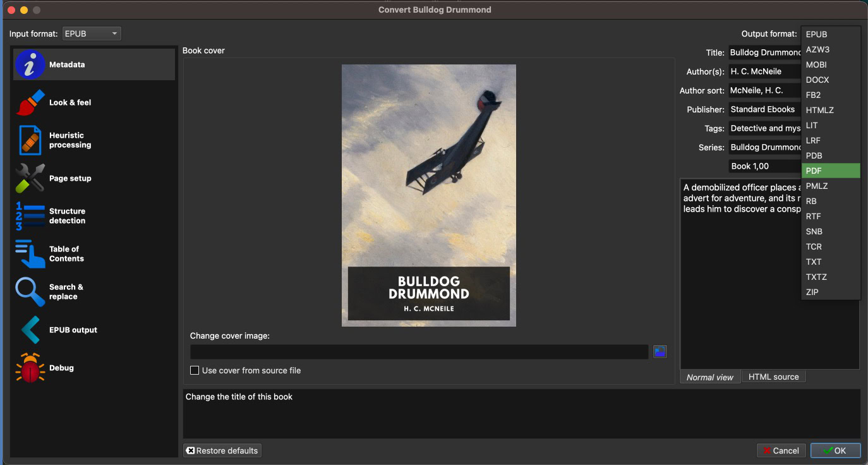The width and height of the screenshot is (868, 465).
Task: Click the EPUB output icon
Action: (x=30, y=330)
